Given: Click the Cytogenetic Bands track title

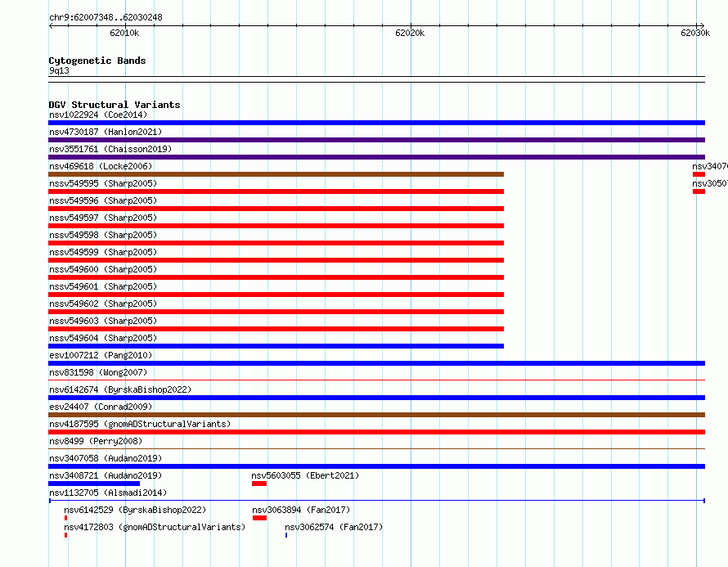Looking at the screenshot, I should point(97,61).
